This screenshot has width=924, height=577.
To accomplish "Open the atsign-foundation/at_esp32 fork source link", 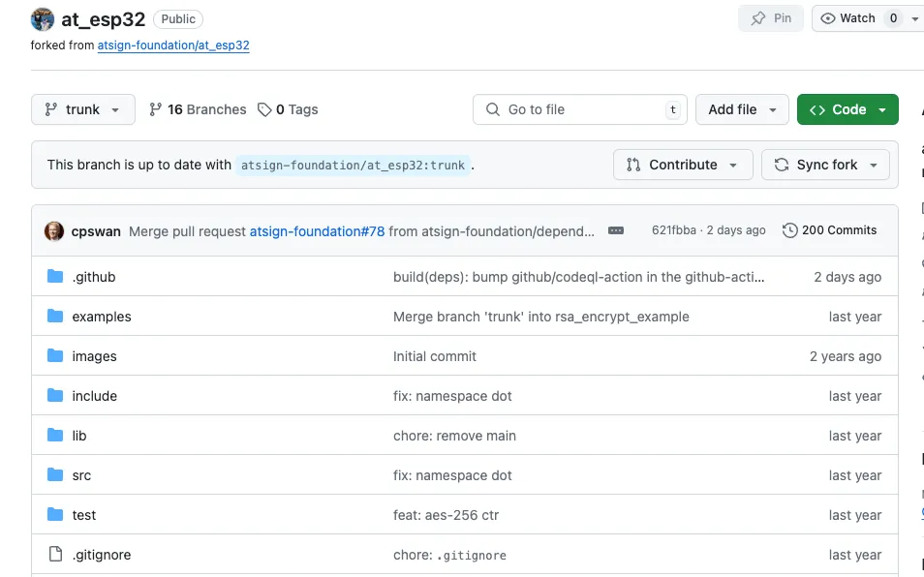I will pos(173,46).
